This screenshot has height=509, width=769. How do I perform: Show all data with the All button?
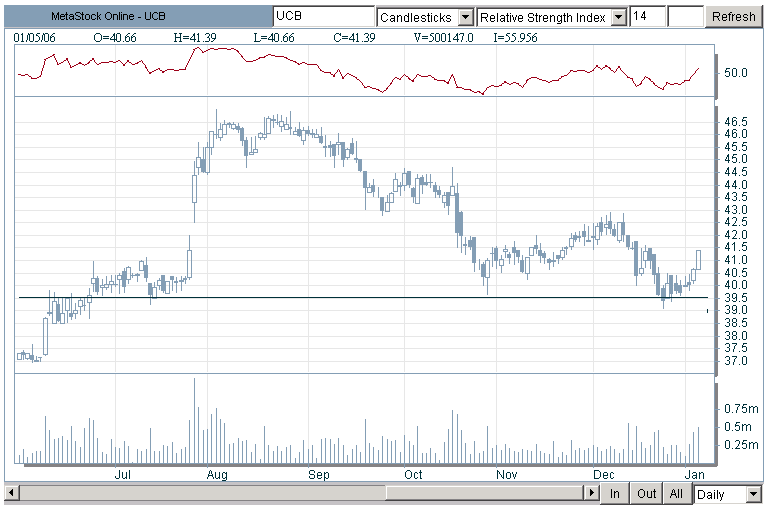coord(676,493)
